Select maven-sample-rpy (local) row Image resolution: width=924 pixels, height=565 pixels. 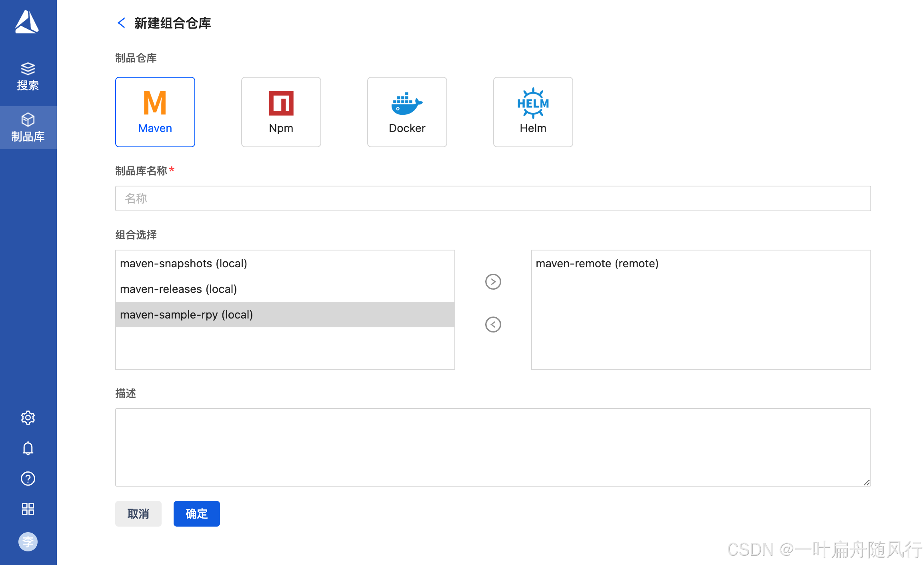pyautogui.click(x=285, y=315)
